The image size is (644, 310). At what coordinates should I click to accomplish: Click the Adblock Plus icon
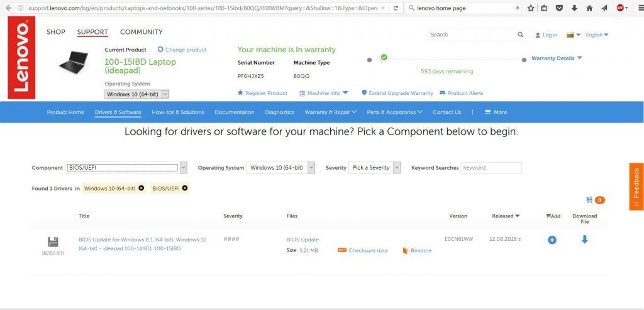coord(620,8)
